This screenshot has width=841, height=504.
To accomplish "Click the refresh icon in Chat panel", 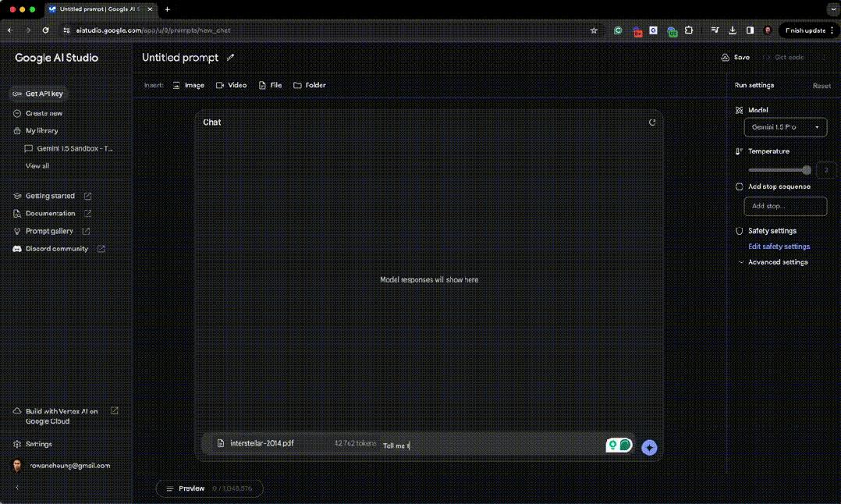I will pyautogui.click(x=652, y=122).
